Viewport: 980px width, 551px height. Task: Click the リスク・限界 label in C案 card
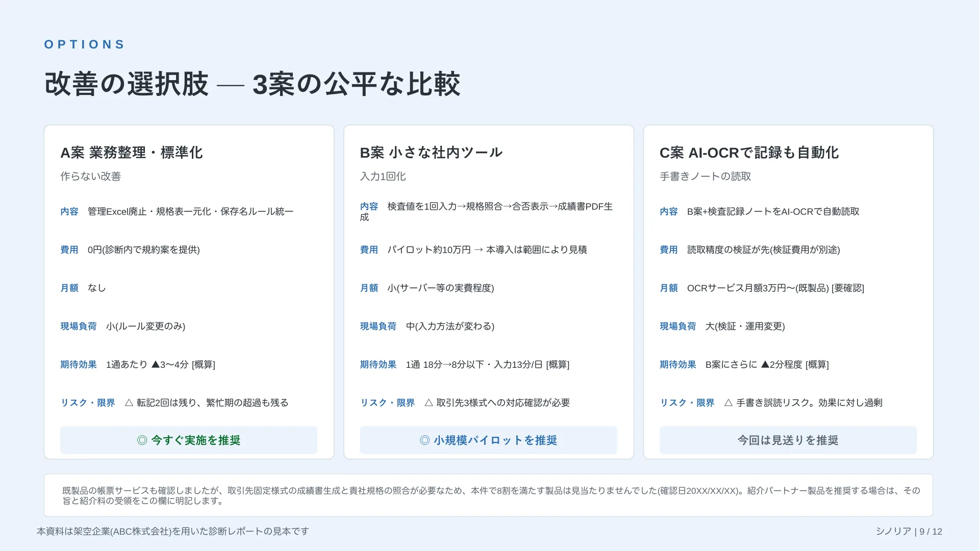pyautogui.click(x=687, y=403)
